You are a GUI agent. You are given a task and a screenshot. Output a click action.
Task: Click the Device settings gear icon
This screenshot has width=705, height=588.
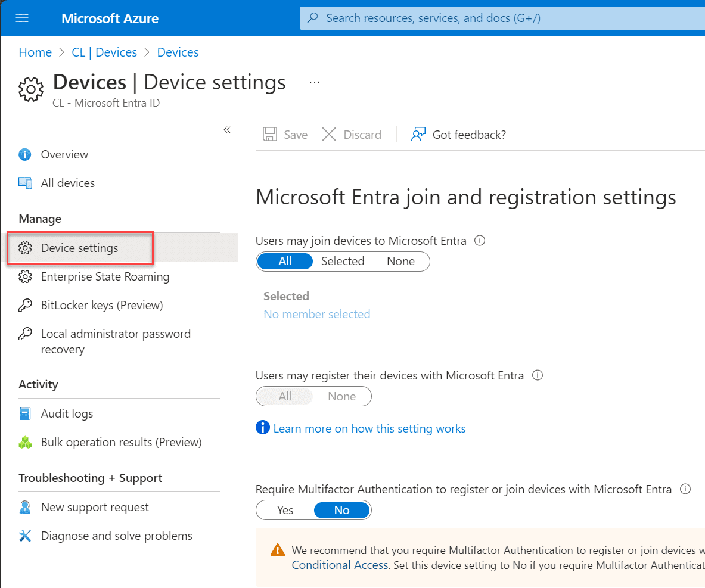(x=25, y=248)
